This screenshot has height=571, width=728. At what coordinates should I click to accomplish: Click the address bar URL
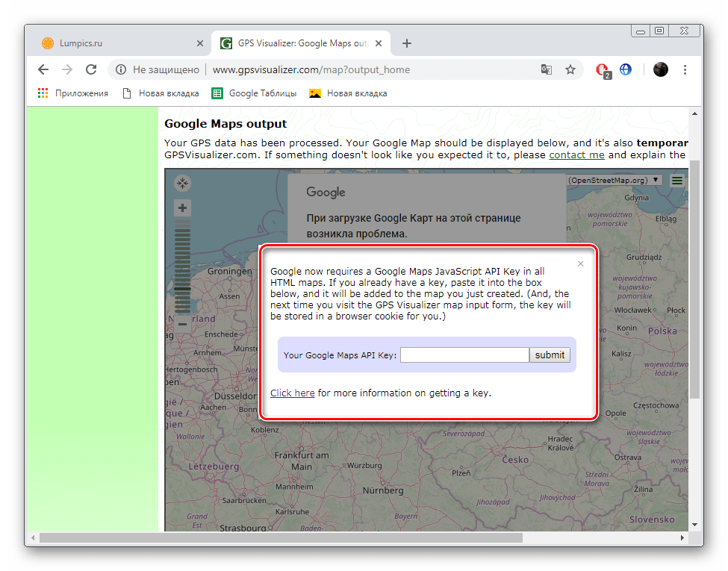(x=311, y=69)
